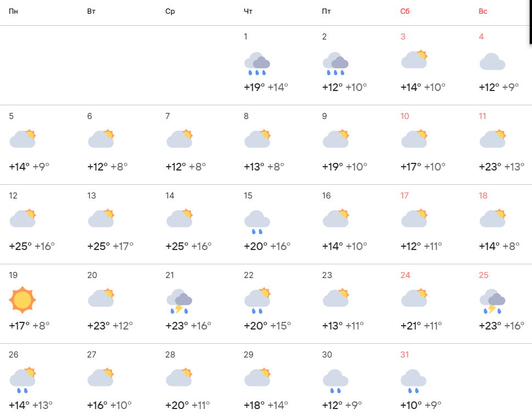
Task: Click the heavy rain icon on day 1
Action: tap(257, 63)
